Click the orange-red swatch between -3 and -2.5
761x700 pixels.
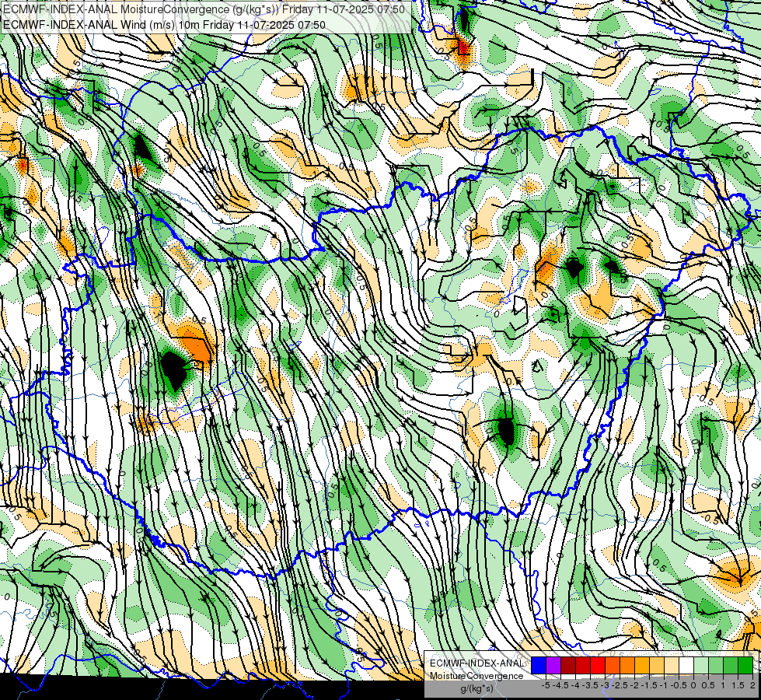tap(613, 665)
